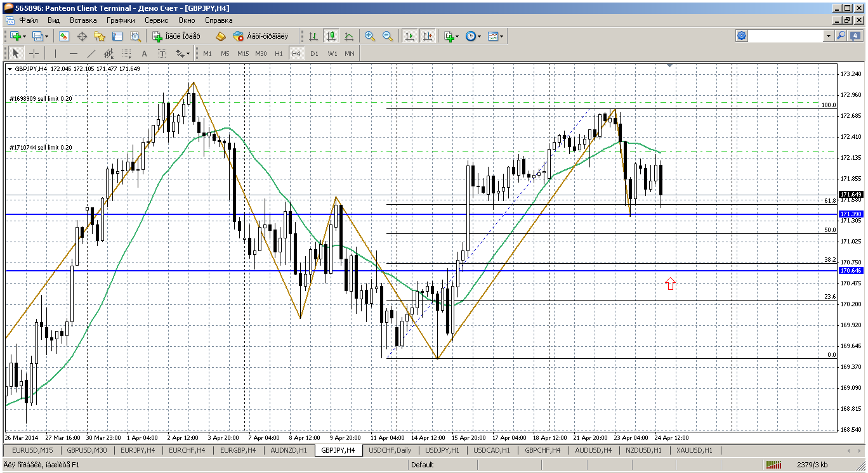Select the Fibonacci Retracement tool
The image size is (868, 473).
[126, 53]
